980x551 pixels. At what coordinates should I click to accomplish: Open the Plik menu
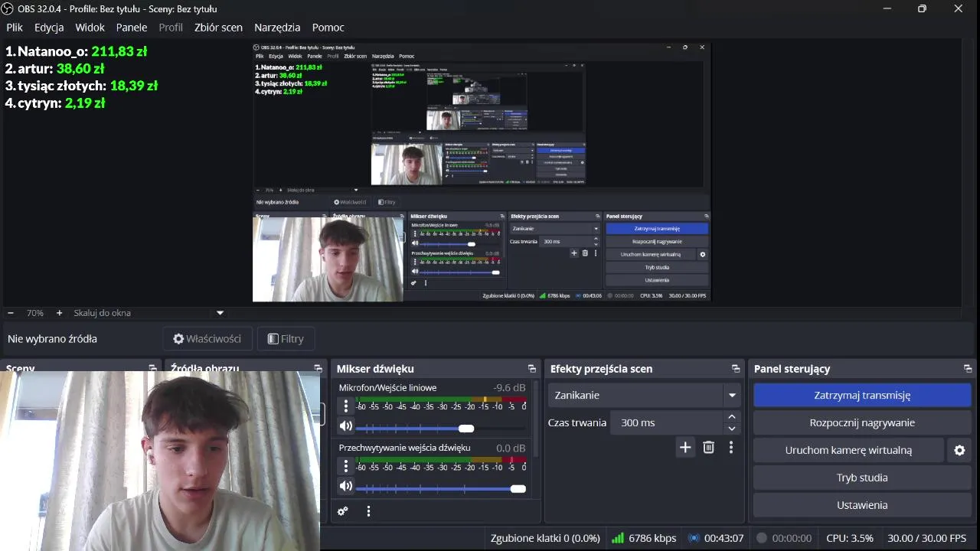[x=15, y=27]
